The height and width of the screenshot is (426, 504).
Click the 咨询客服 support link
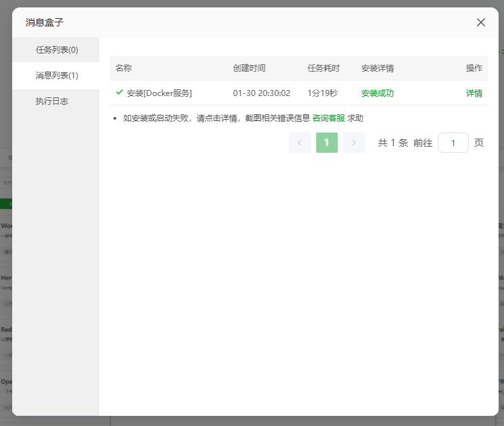coord(328,118)
